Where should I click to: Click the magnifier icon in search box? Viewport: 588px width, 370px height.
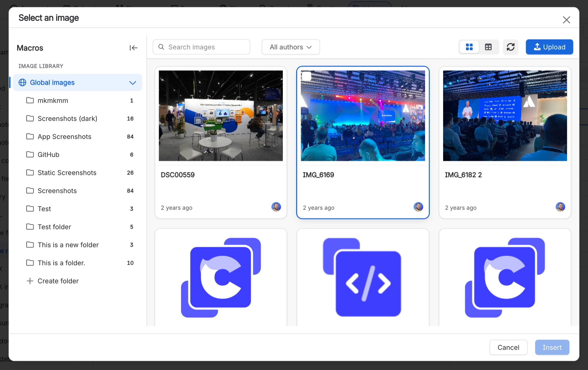161,47
